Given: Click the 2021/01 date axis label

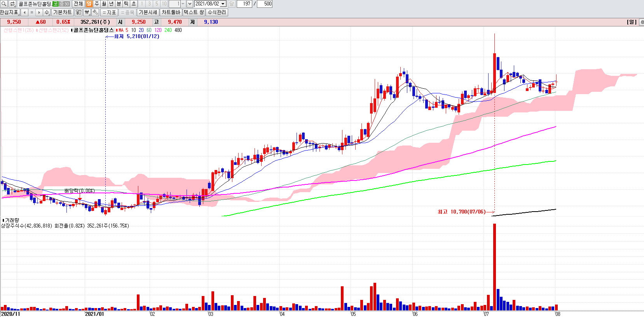Looking at the screenshot, I should tap(94, 314).
